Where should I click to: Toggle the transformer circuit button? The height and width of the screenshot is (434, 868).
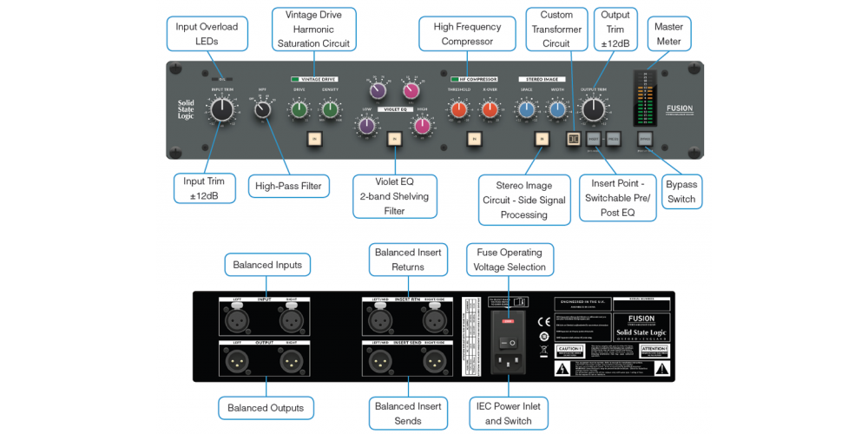click(573, 139)
